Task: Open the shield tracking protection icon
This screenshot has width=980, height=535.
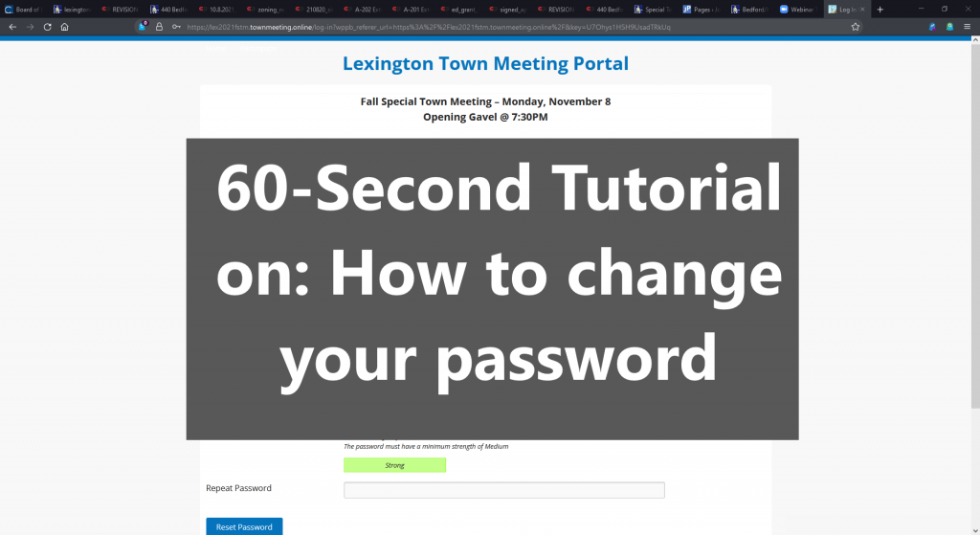Action: (143, 26)
